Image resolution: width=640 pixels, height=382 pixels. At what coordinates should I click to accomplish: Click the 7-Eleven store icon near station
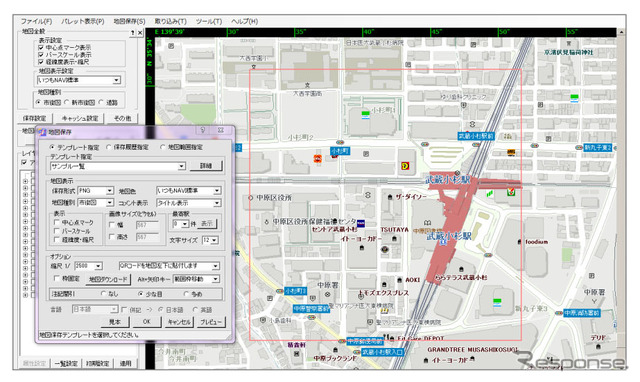tap(510, 192)
